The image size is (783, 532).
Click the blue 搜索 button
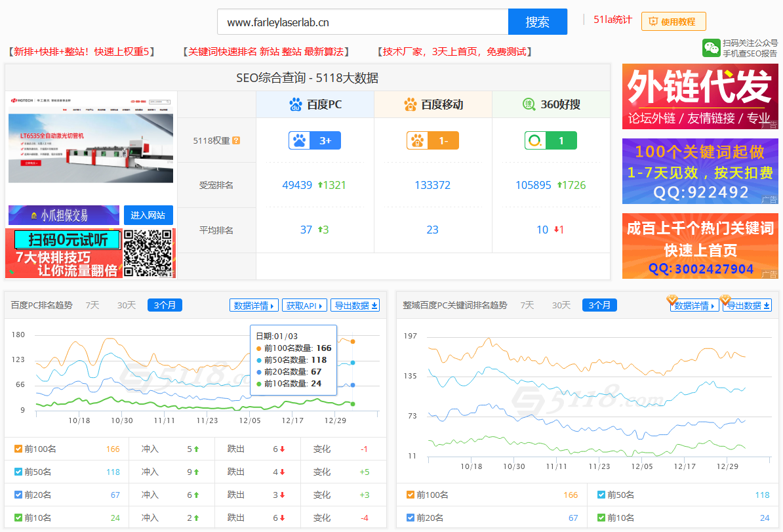pyautogui.click(x=537, y=22)
